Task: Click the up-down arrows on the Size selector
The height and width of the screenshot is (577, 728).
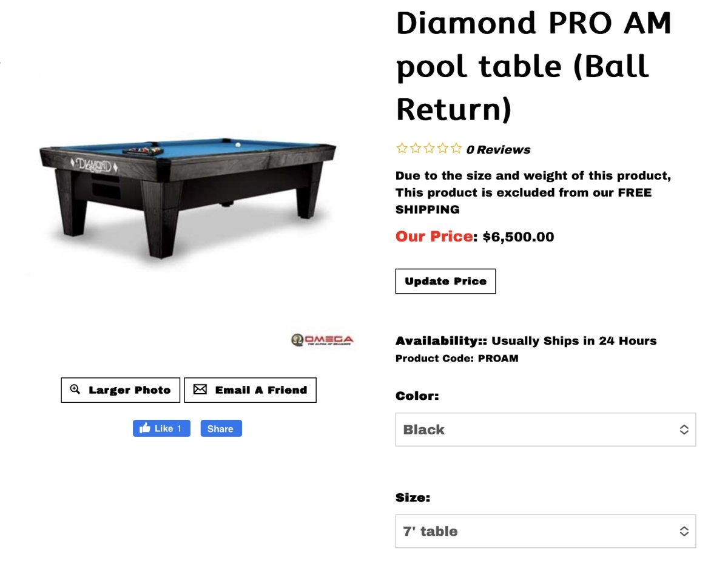Action: (x=684, y=531)
